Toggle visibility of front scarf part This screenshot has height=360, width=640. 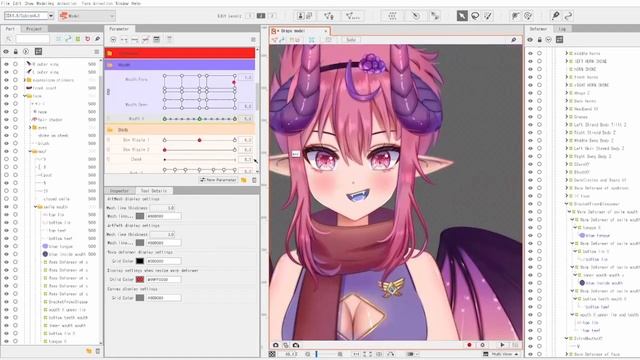coord(6,88)
